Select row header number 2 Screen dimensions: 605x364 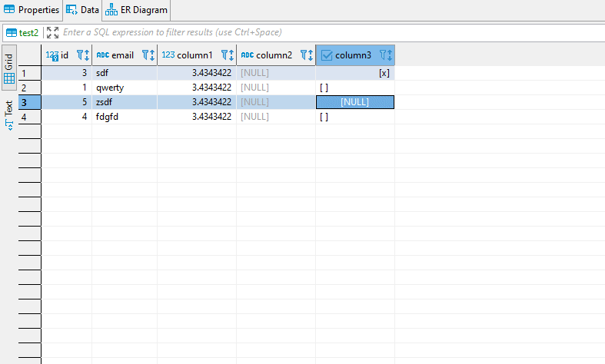[x=30, y=88]
